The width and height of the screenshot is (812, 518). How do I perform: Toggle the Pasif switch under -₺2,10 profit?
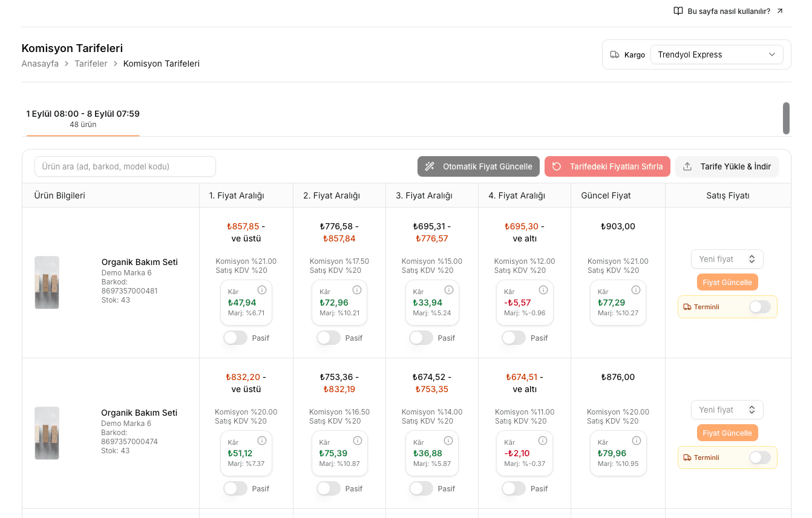point(514,488)
